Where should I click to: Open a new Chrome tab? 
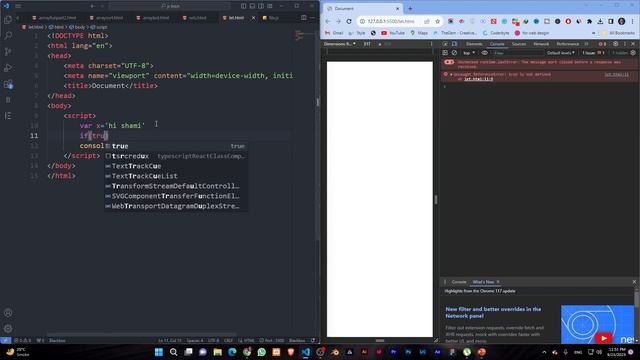410,8
